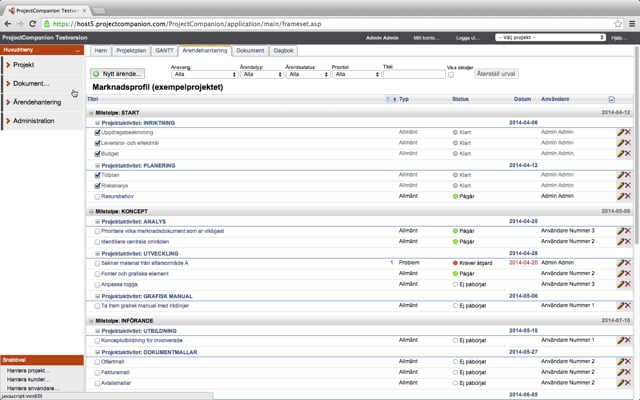Delete the Uppdragsbeskrivning issue via red X
The height and width of the screenshot is (400, 640).
[628, 132]
